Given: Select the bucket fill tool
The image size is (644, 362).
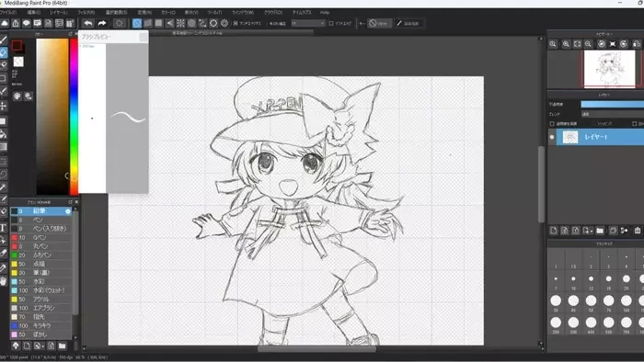Looking at the screenshot, I should tap(4, 133).
